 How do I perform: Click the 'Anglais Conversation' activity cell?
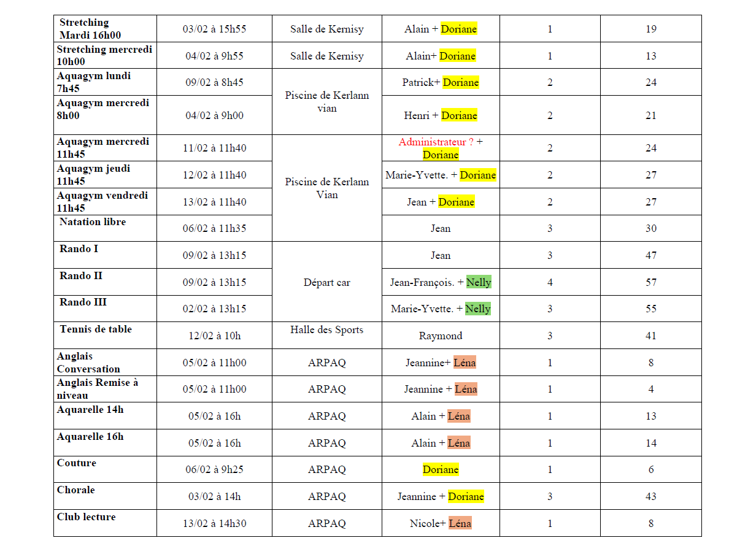click(x=88, y=363)
